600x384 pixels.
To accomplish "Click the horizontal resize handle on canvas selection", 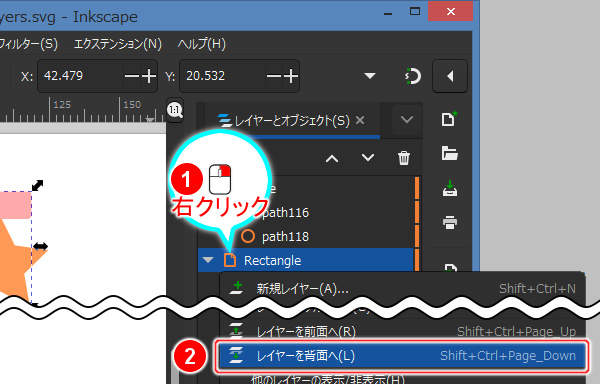I will [x=40, y=246].
